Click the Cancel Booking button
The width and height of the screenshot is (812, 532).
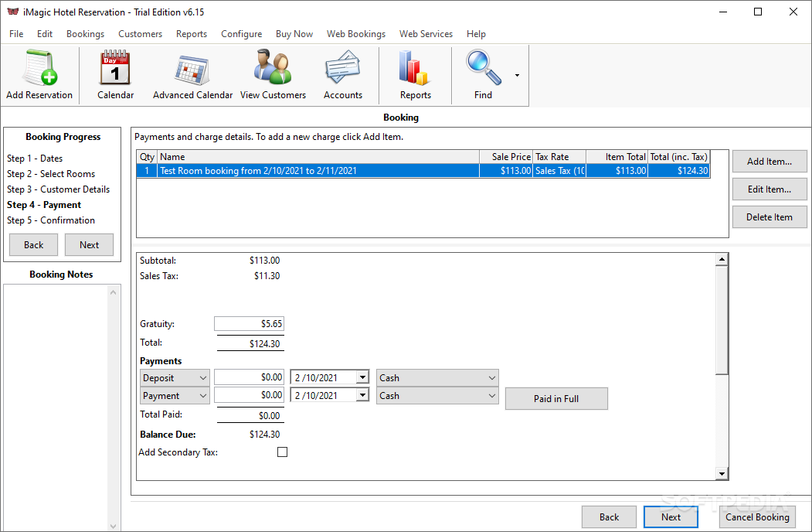pos(757,517)
